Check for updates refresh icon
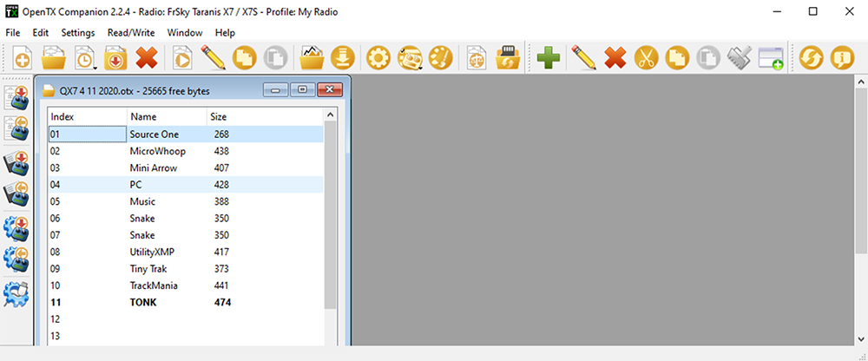This screenshot has height=361, width=868. click(811, 57)
